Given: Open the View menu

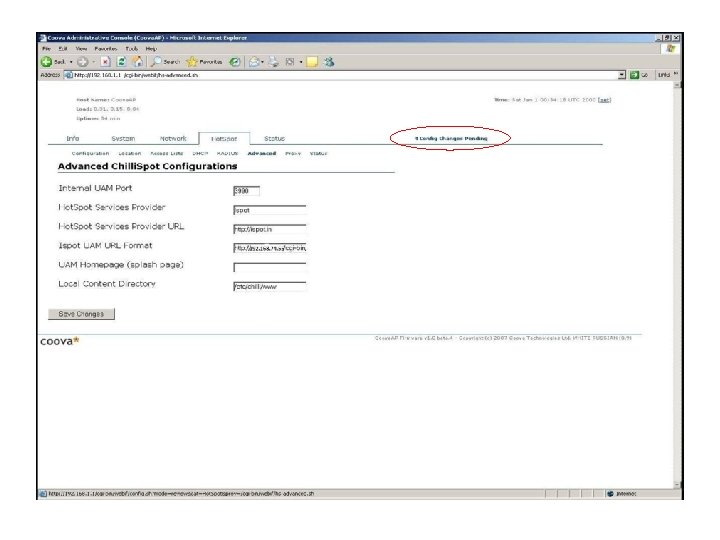Looking at the screenshot, I should point(81,49).
